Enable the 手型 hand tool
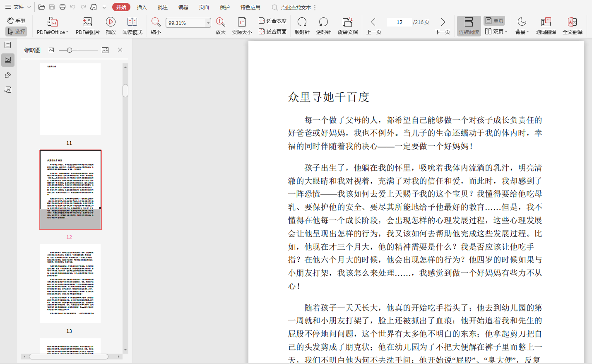Screen dimensions: 592x364 point(16,21)
